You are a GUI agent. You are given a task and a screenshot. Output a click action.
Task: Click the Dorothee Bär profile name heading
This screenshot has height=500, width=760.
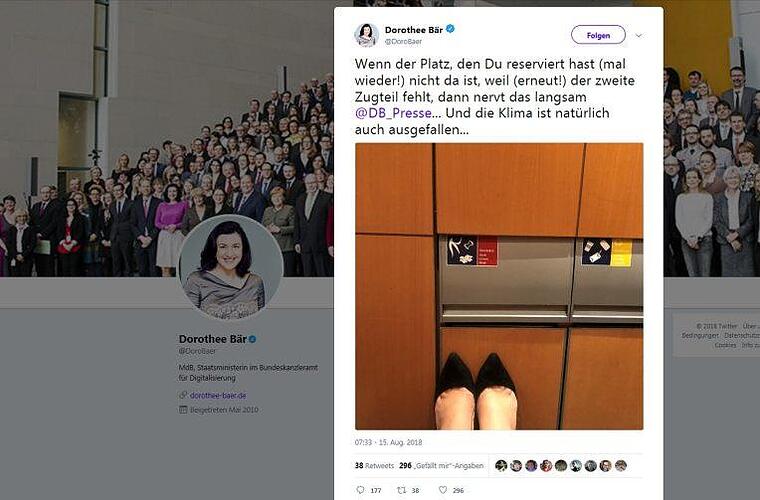pyautogui.click(x=213, y=339)
